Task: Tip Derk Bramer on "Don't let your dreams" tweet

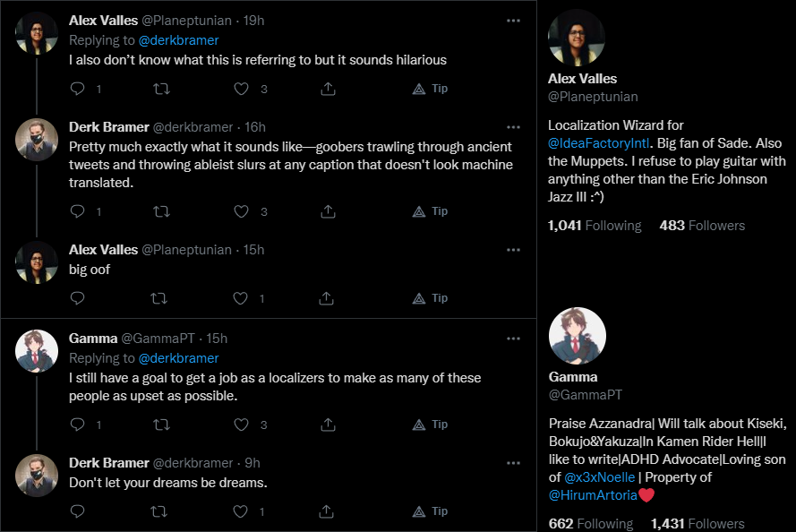Action: click(430, 511)
